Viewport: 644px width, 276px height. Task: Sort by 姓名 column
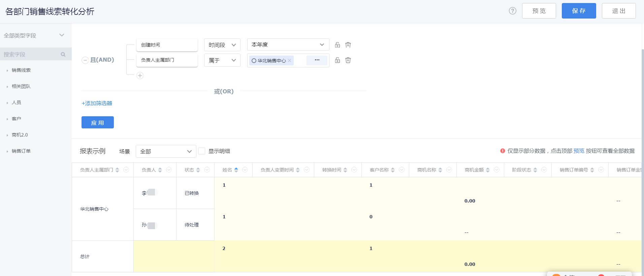[x=236, y=170]
